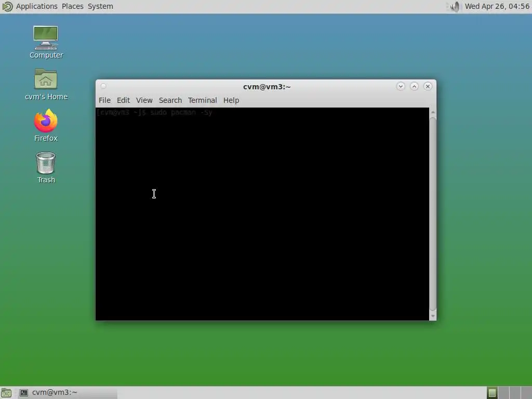
Task: Select the cvm's Home folder icon
Action: coord(46,85)
